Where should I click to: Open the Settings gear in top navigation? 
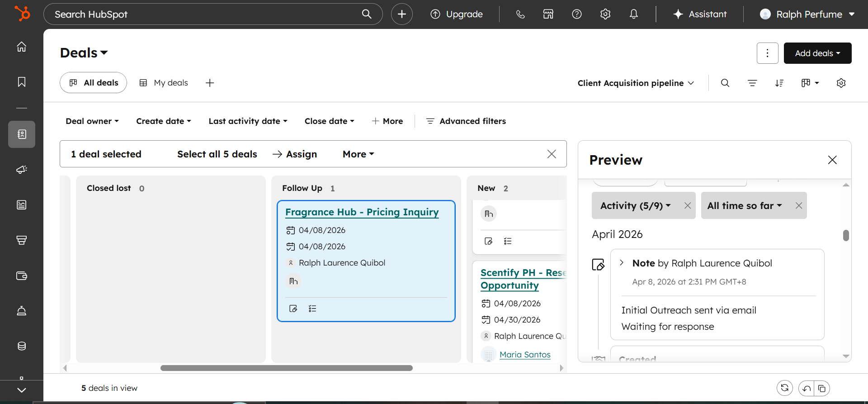pyautogui.click(x=605, y=14)
